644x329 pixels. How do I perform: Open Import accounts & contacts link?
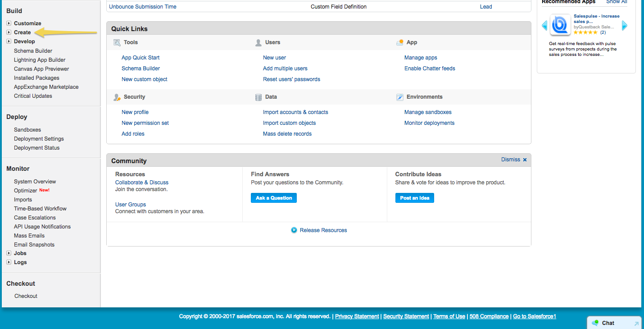tap(295, 112)
